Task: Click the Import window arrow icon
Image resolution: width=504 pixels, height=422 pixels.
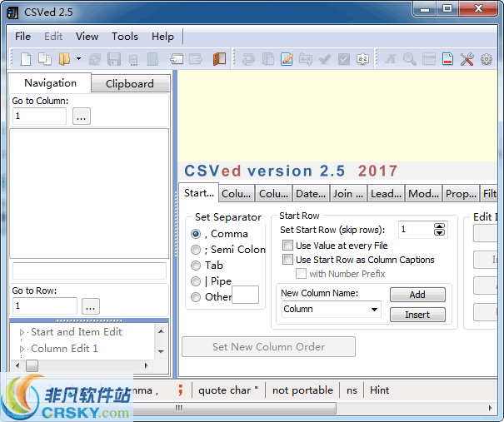Action: (177, 59)
